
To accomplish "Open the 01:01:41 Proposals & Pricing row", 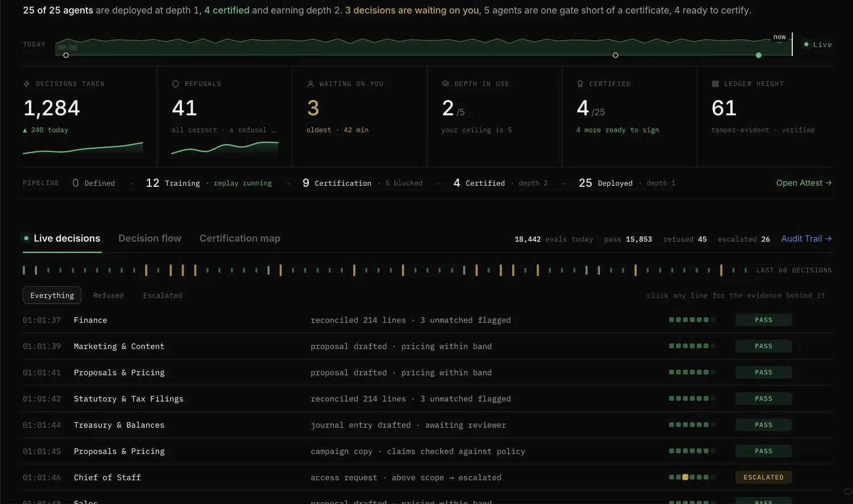I will click(x=428, y=372).
